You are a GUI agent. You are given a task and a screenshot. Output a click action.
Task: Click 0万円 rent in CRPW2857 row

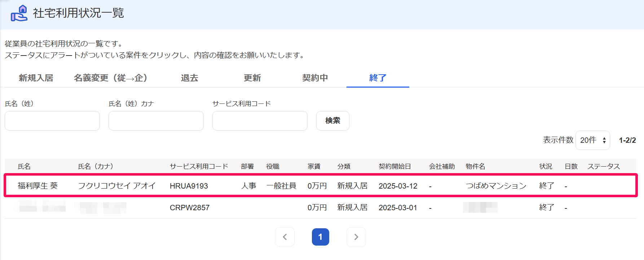(317, 207)
